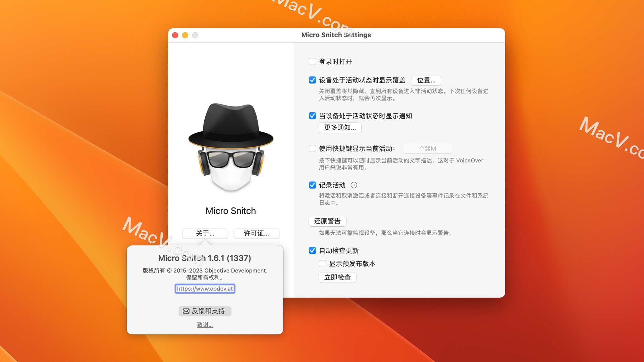Click the Micro Snitch app name label
The height and width of the screenshot is (362, 644).
(x=231, y=211)
